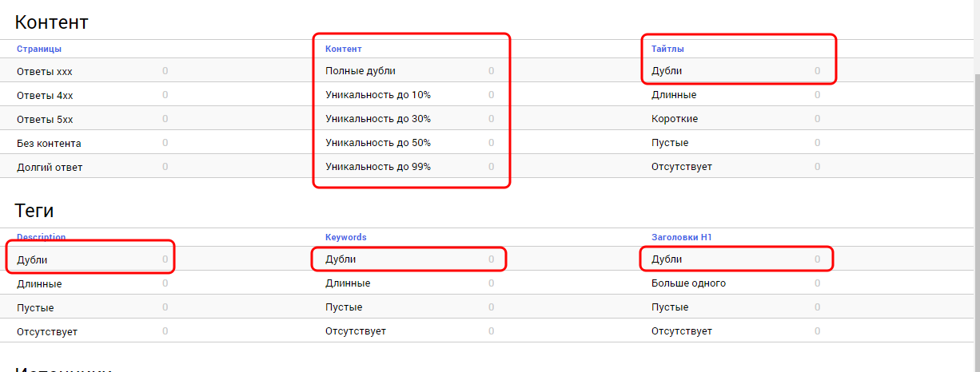The height and width of the screenshot is (372, 980).
Task: Click the Description header link
Action: click(42, 237)
